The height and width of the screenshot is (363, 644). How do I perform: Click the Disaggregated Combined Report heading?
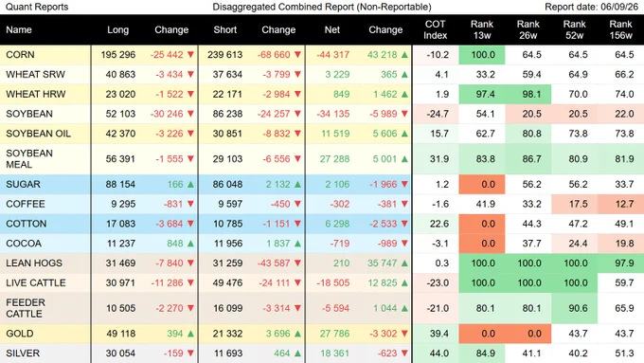[x=322, y=7]
